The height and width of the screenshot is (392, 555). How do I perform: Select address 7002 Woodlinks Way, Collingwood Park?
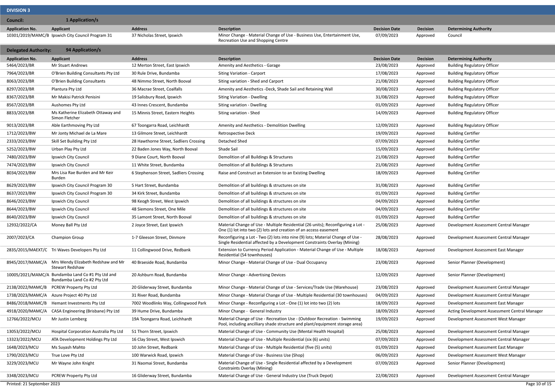(x=169, y=304)
